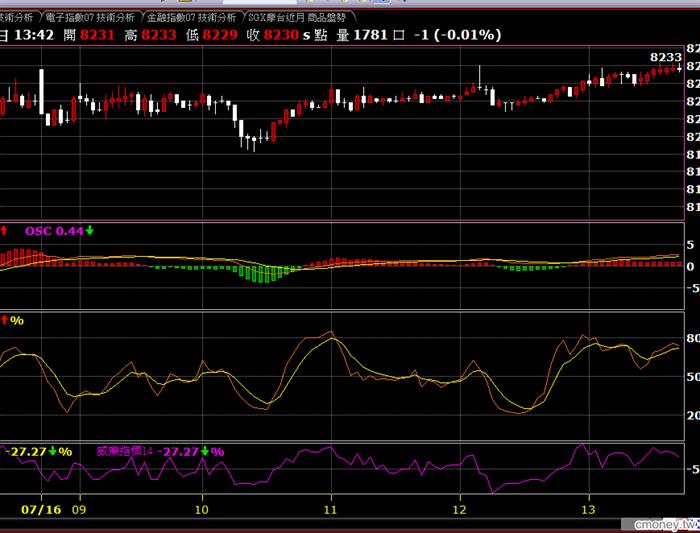Select the close price 8230
This screenshot has height=533, width=700.
[x=281, y=35]
